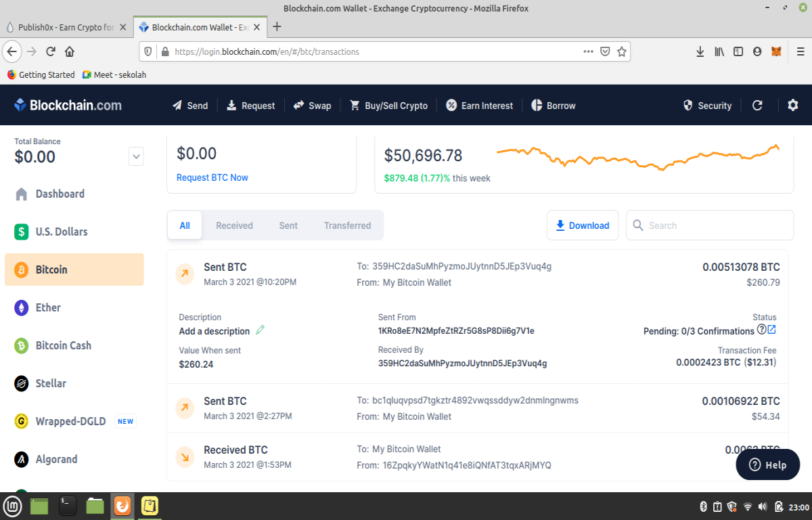Click Firefox in the taskbar
Viewport: 812px width, 520px height.
[122, 506]
